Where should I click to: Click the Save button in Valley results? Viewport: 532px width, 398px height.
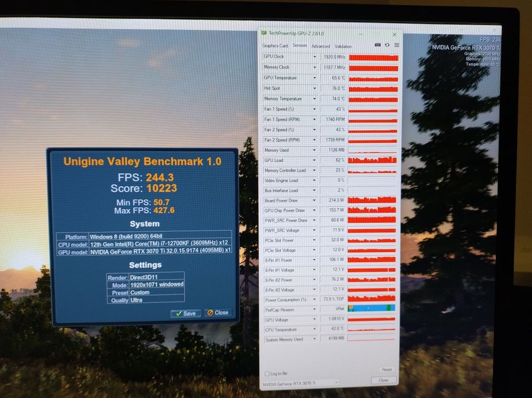click(185, 313)
